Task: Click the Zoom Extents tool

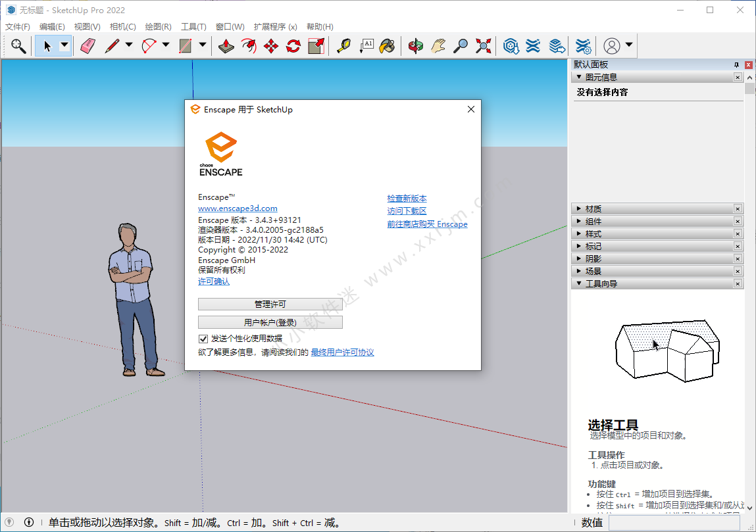Action: [x=483, y=46]
